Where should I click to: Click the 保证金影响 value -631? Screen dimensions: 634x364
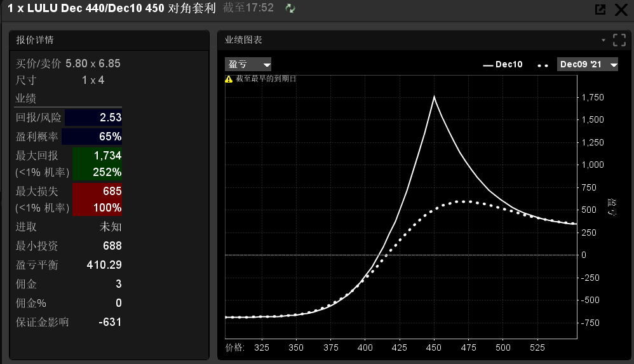pyautogui.click(x=109, y=321)
